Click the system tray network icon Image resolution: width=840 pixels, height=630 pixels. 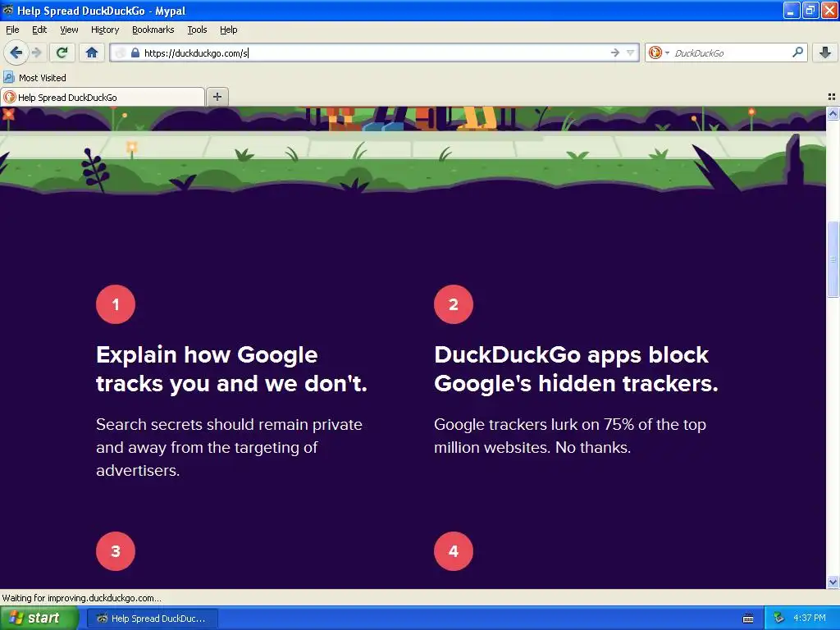[778, 618]
